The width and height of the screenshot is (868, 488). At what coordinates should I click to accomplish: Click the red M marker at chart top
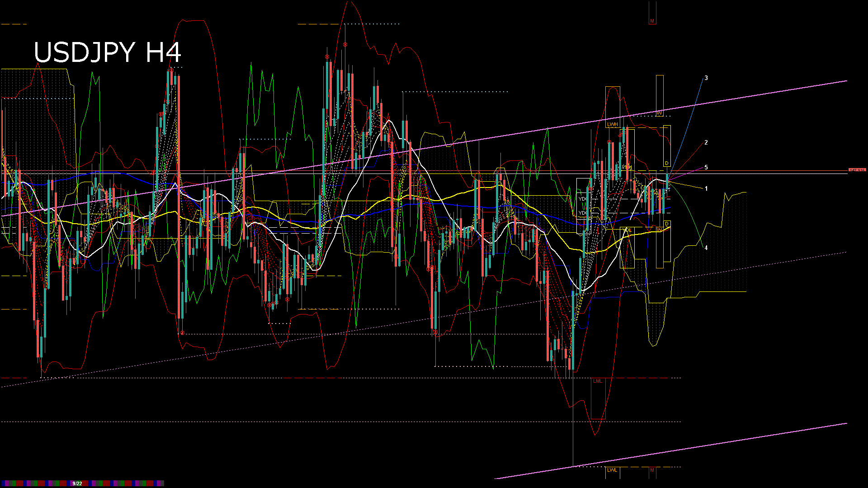click(652, 21)
